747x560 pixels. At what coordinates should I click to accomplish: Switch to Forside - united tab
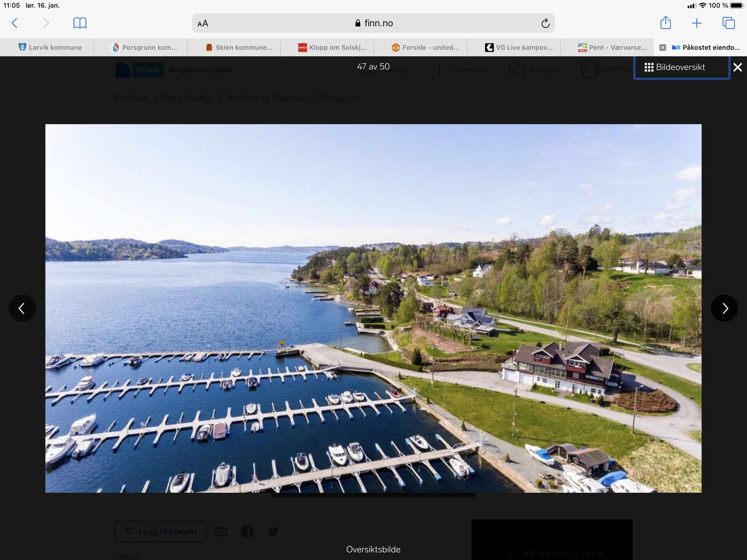coord(420,47)
